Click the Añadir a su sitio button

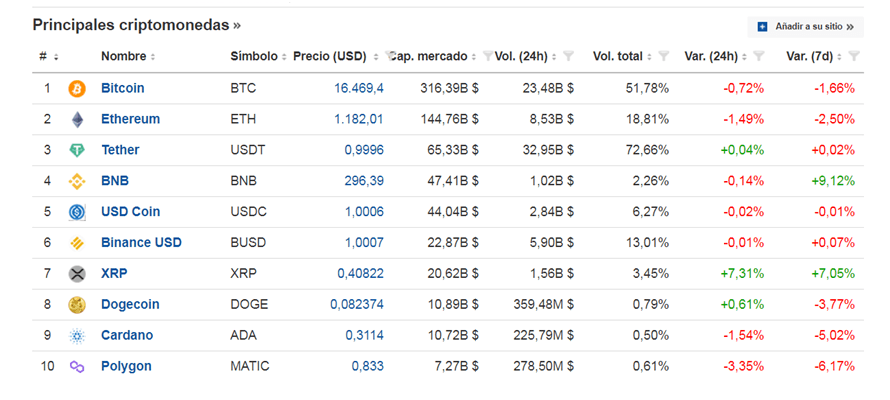805,27
